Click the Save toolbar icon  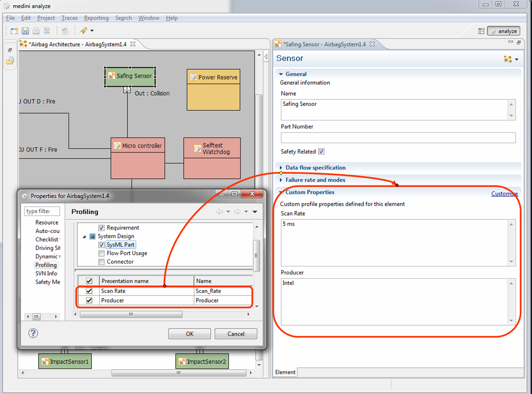pyautogui.click(x=25, y=31)
